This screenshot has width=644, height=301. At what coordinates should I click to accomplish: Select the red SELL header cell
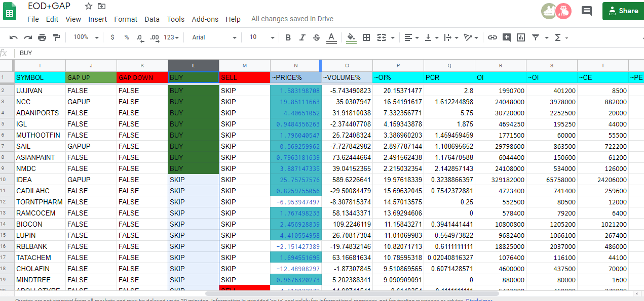point(245,78)
